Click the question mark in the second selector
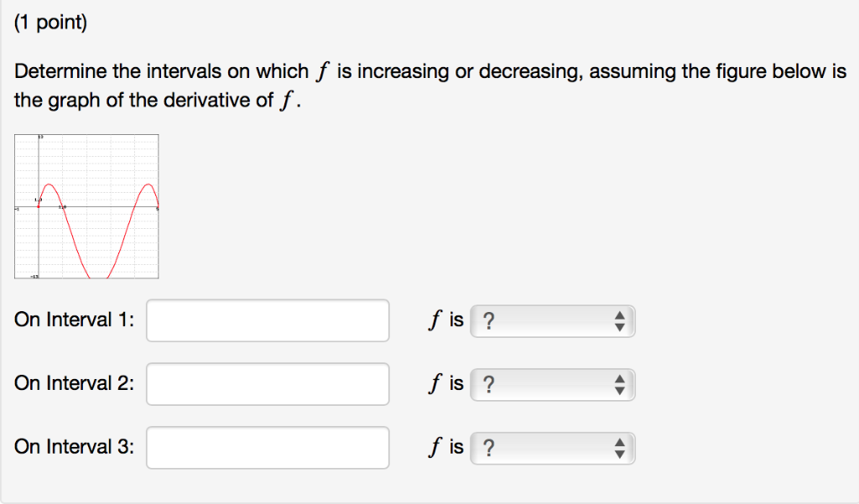Screen dimensions: 859x504 pyautogui.click(x=488, y=384)
